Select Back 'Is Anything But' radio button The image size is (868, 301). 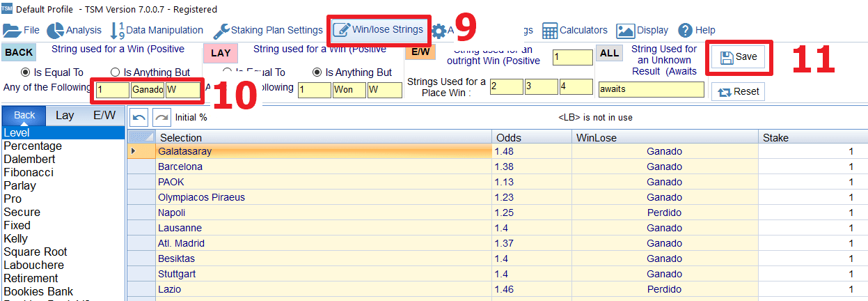(116, 72)
